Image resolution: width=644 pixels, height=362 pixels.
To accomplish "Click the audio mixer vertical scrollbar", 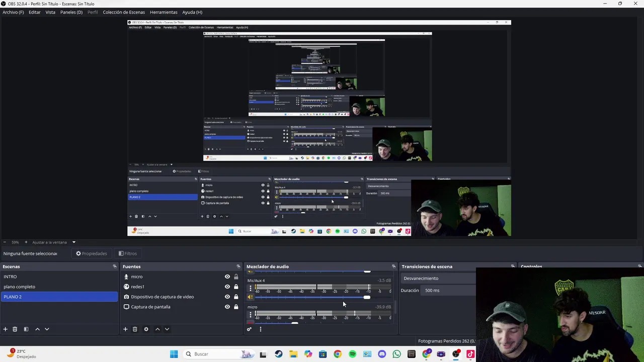I will 396,306.
